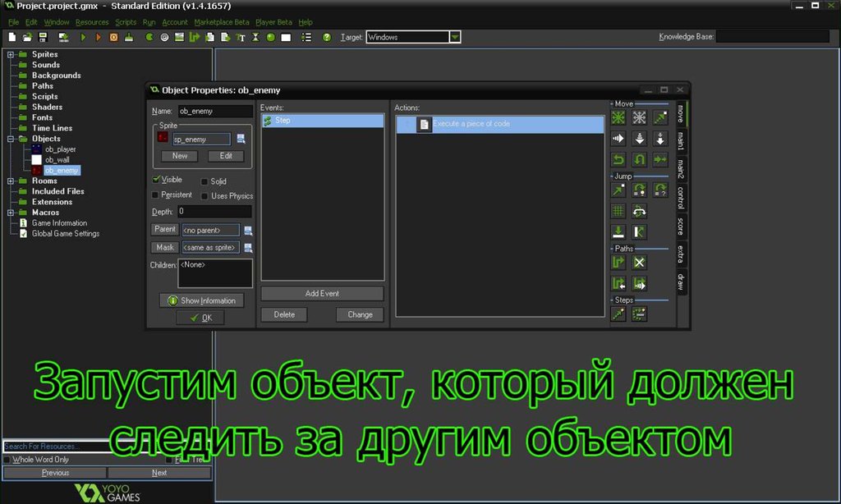
Task: Enable the Solid checkbox
Action: point(205,181)
